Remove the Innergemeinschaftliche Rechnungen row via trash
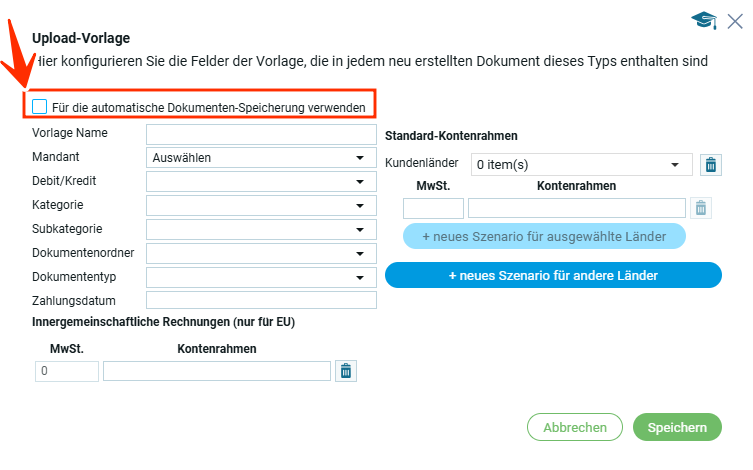 [346, 371]
